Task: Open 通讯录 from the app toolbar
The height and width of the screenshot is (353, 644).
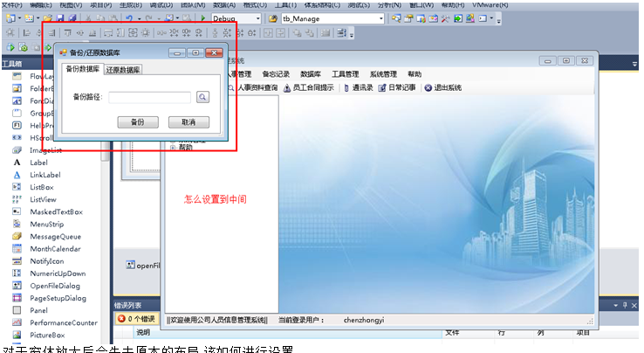Action: pos(358,87)
